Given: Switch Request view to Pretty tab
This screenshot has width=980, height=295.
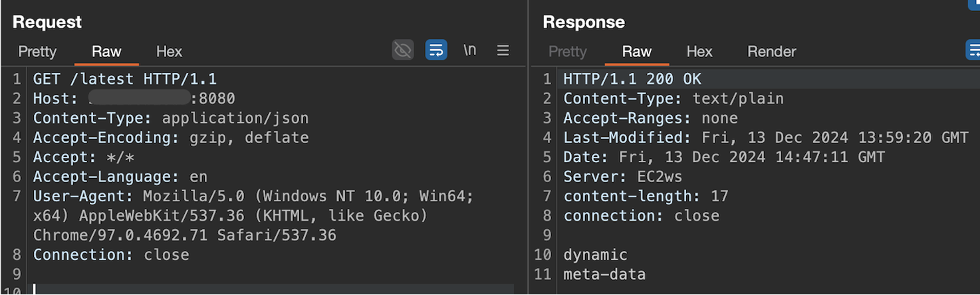Looking at the screenshot, I should coord(37,52).
